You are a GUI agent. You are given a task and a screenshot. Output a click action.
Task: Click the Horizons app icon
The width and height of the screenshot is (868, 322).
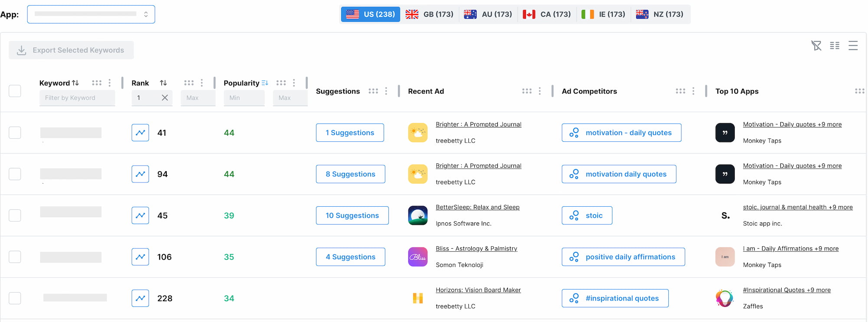point(418,298)
